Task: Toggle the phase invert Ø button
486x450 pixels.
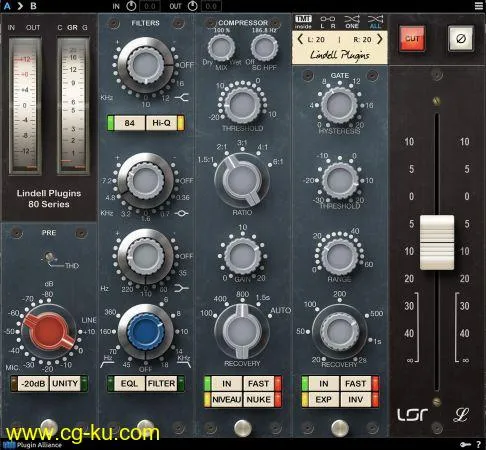Action: tap(461, 39)
